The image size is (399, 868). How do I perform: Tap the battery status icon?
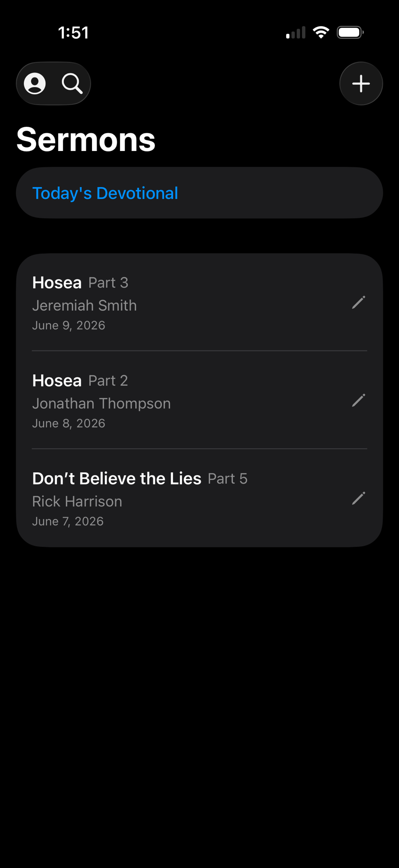coord(350,33)
